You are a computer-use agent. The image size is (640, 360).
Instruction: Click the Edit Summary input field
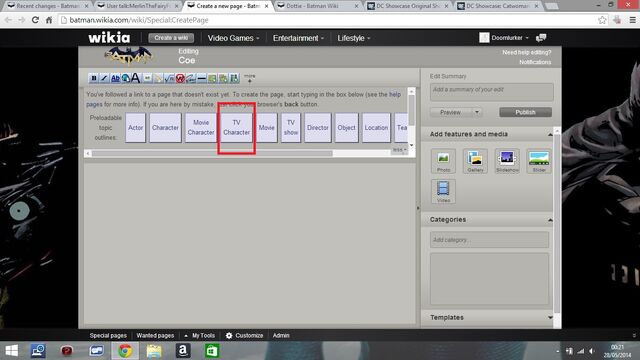click(x=491, y=92)
